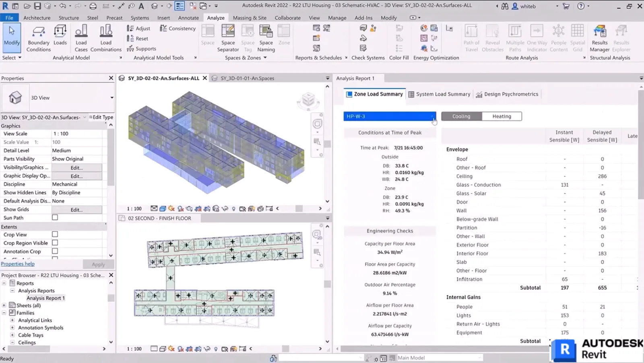Toggle the Crop View checkbox
644x363 pixels.
point(55,234)
